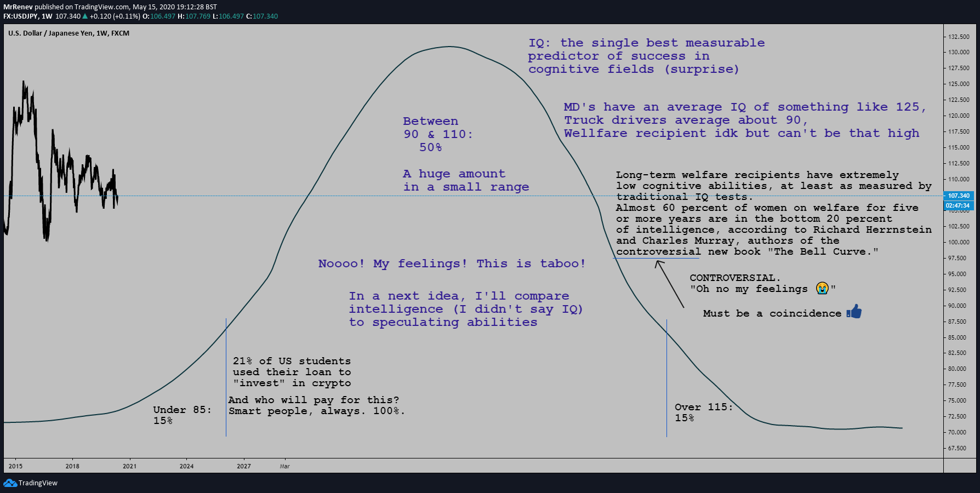Image resolution: width=980 pixels, height=493 pixels.
Task: Click the open value O:106.497 in header
Action: point(159,16)
